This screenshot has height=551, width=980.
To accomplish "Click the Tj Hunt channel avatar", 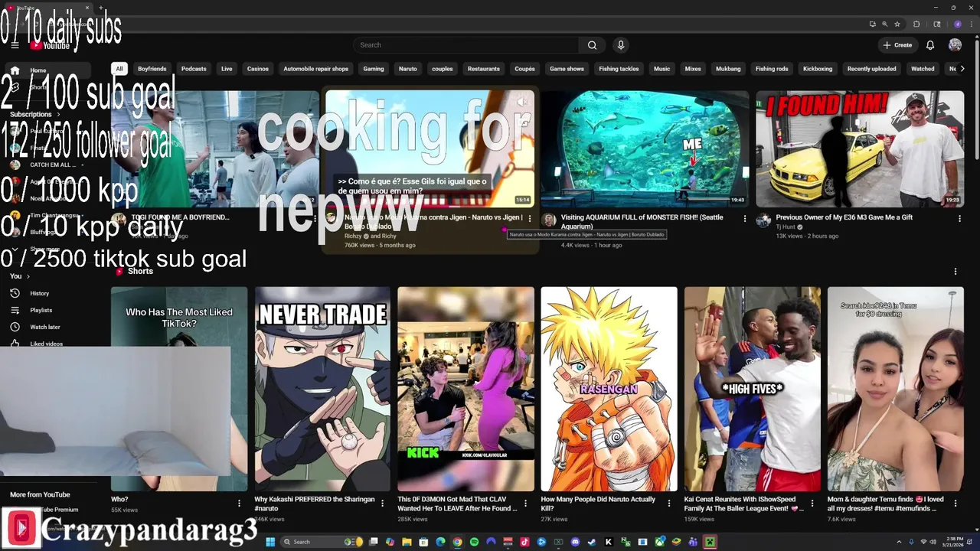I will click(763, 220).
